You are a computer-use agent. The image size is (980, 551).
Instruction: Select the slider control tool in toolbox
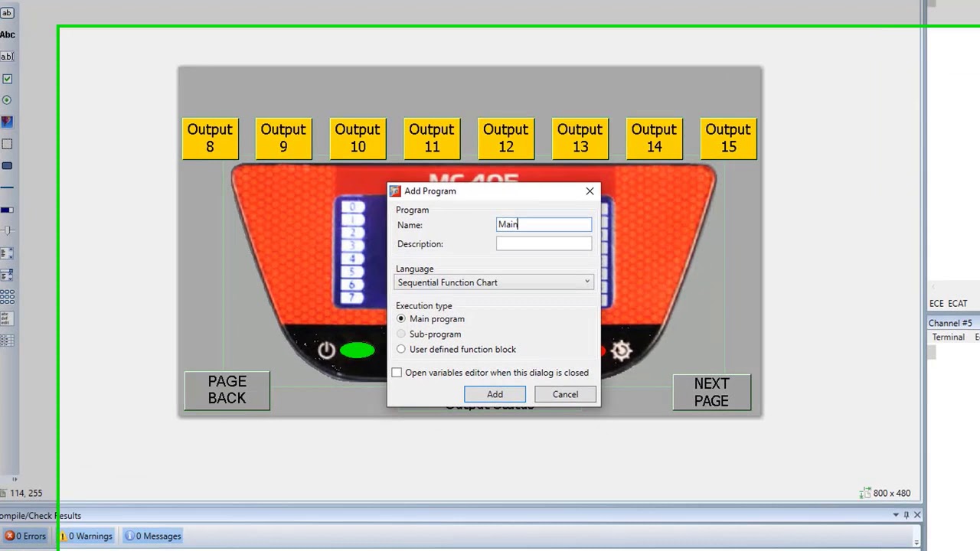[x=7, y=230]
